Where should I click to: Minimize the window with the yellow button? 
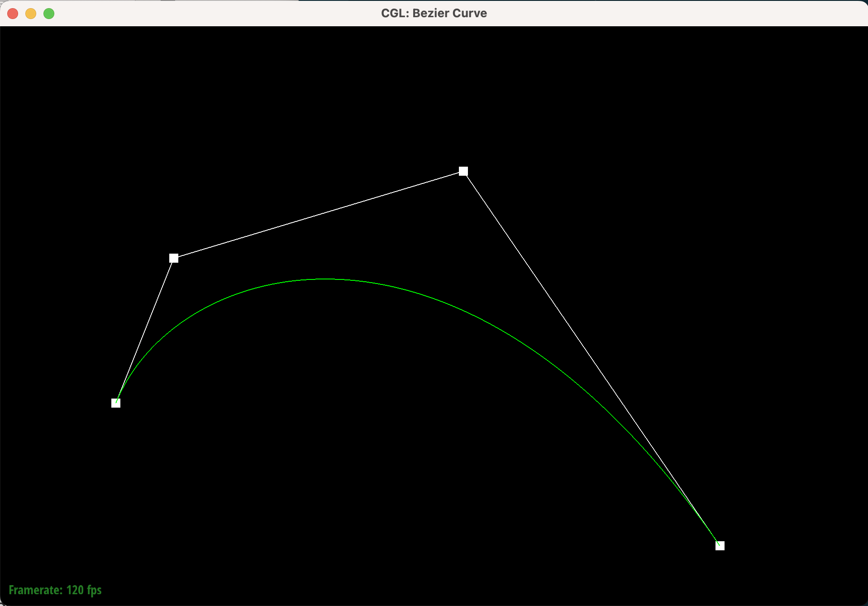click(x=31, y=14)
